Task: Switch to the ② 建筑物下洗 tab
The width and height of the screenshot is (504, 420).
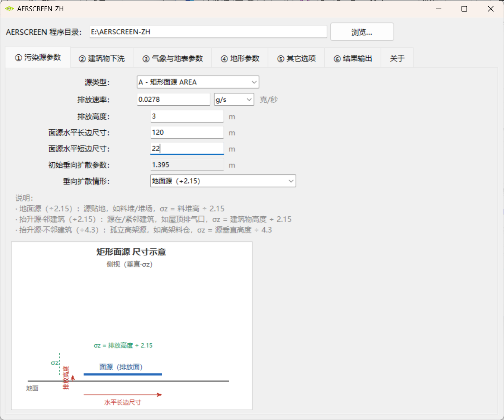Action: coord(102,58)
